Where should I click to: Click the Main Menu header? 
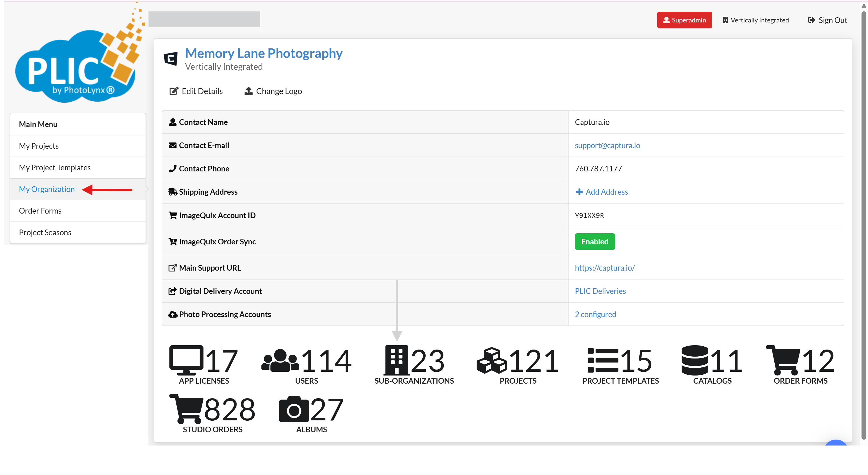pos(78,124)
